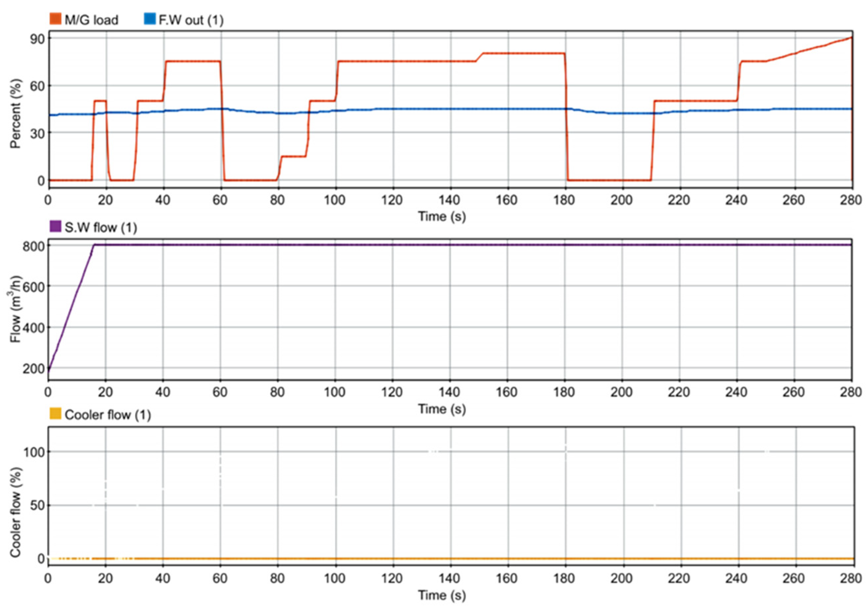The width and height of the screenshot is (868, 609).
Task: Click the F.W out (1) legend label
Action: coord(191,20)
